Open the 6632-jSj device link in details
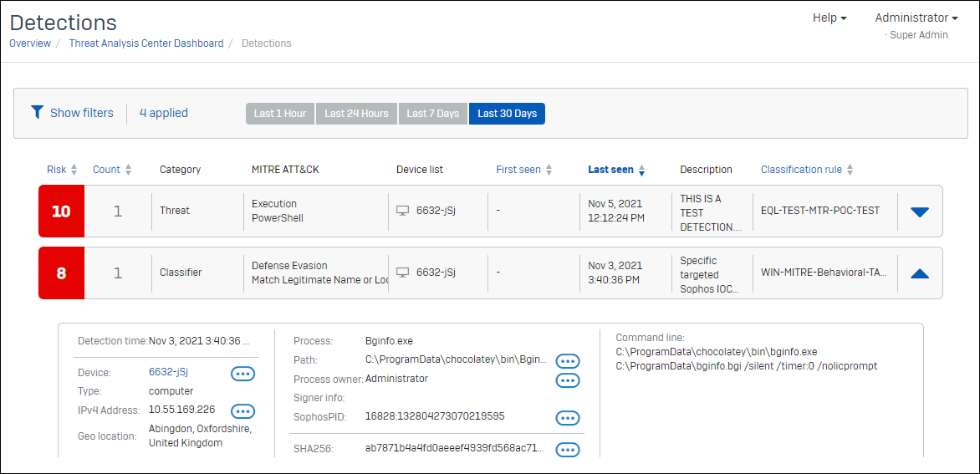This screenshot has width=980, height=474. 168,373
